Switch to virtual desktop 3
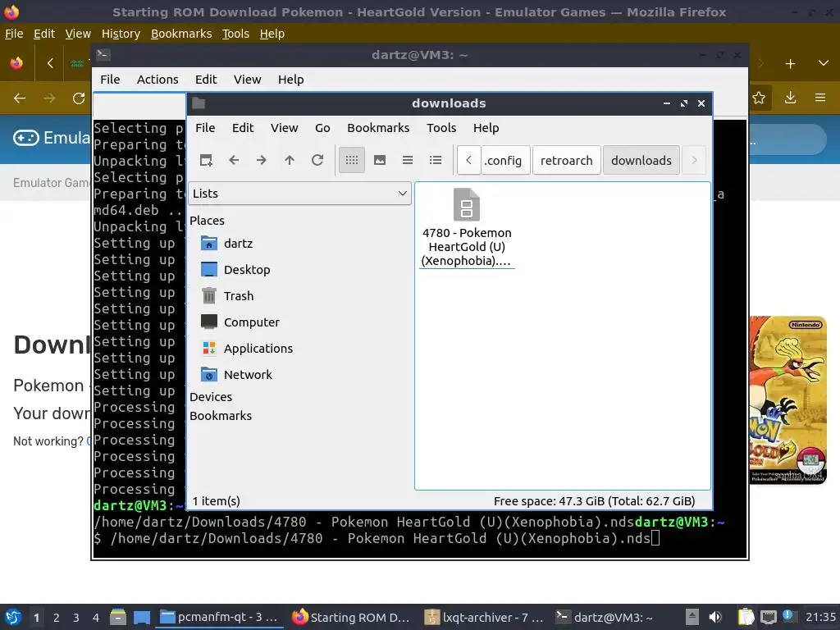840x630 pixels. pos(76,618)
